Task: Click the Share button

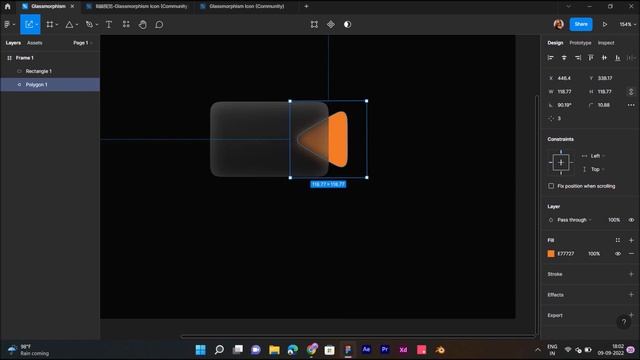Action: [x=581, y=24]
